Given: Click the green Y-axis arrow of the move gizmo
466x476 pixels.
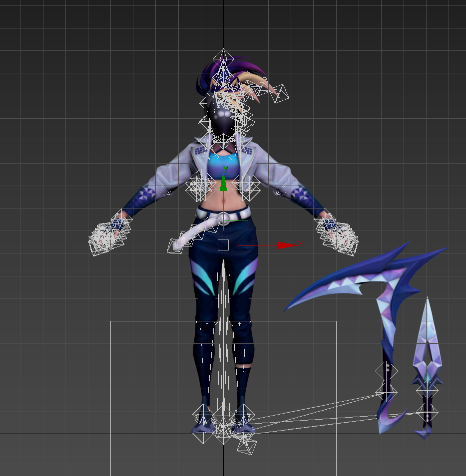Looking at the screenshot, I should (x=223, y=183).
